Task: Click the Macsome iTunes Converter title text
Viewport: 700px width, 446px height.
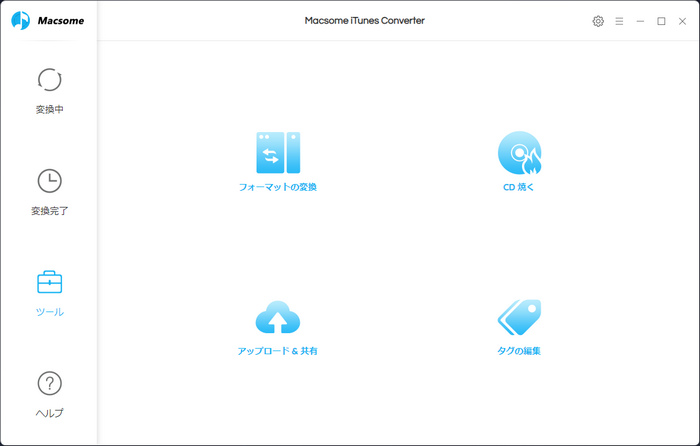Action: [365, 21]
